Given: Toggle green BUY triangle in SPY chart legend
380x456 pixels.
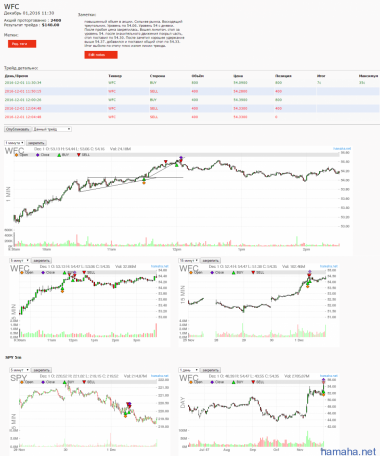Looking at the screenshot, I should tap(69, 382).
